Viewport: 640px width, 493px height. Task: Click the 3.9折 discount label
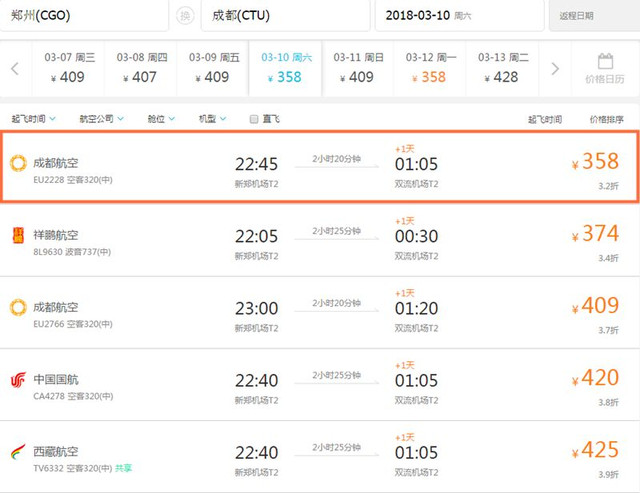point(609,475)
